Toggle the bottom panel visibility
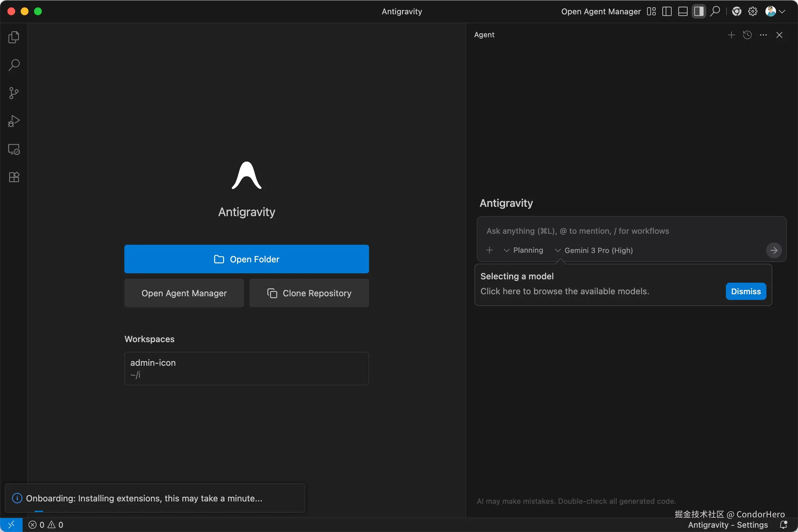This screenshot has height=532, width=798. pyautogui.click(x=683, y=12)
